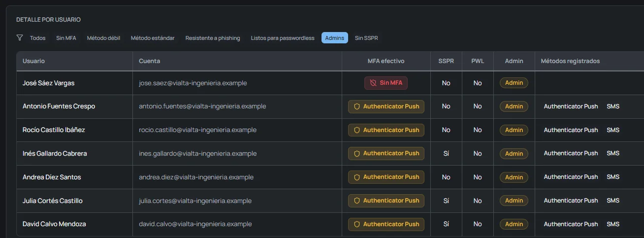Click the Admin badge in Julia Cortés Castillo row
The width and height of the screenshot is (644, 238).
(514, 201)
